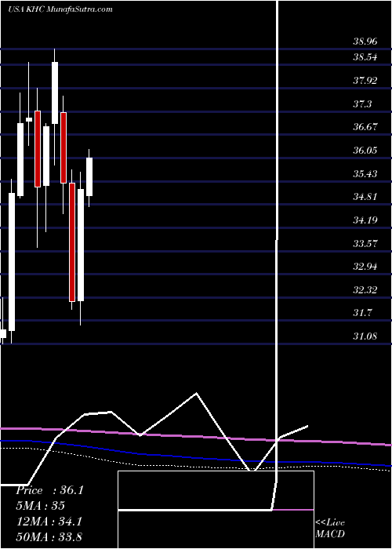Click the 31.08 price level label
Image resolution: width=392 pixels, height=549 pixels.
click(x=365, y=336)
